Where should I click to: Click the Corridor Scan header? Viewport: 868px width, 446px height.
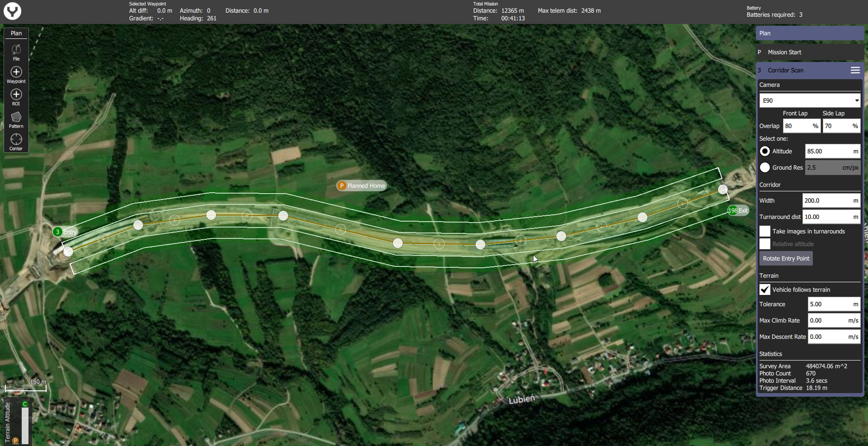click(786, 71)
